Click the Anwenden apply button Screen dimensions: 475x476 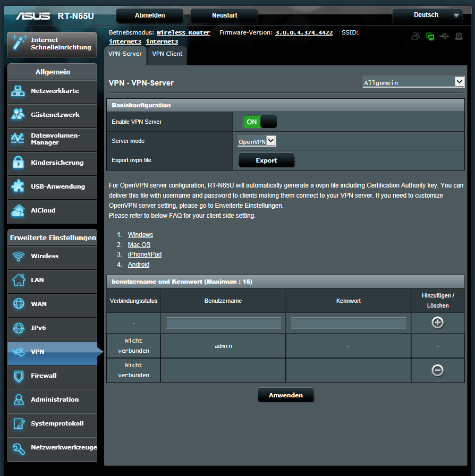pos(285,395)
